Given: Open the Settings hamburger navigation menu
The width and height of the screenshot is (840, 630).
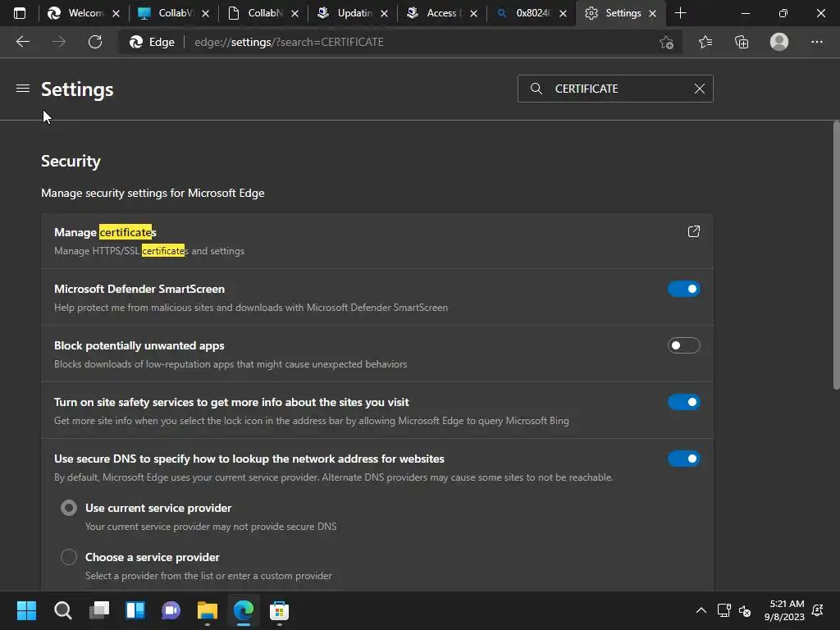Looking at the screenshot, I should [x=22, y=89].
